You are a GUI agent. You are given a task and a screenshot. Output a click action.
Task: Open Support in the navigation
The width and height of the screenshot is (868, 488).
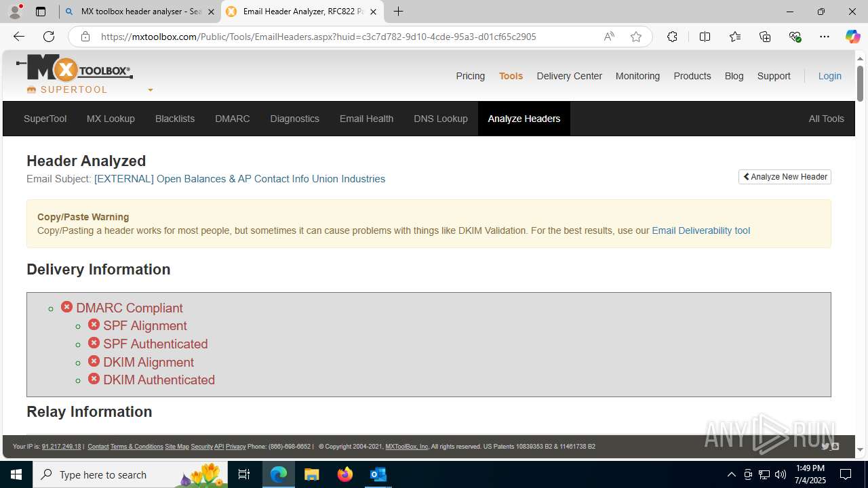click(774, 76)
